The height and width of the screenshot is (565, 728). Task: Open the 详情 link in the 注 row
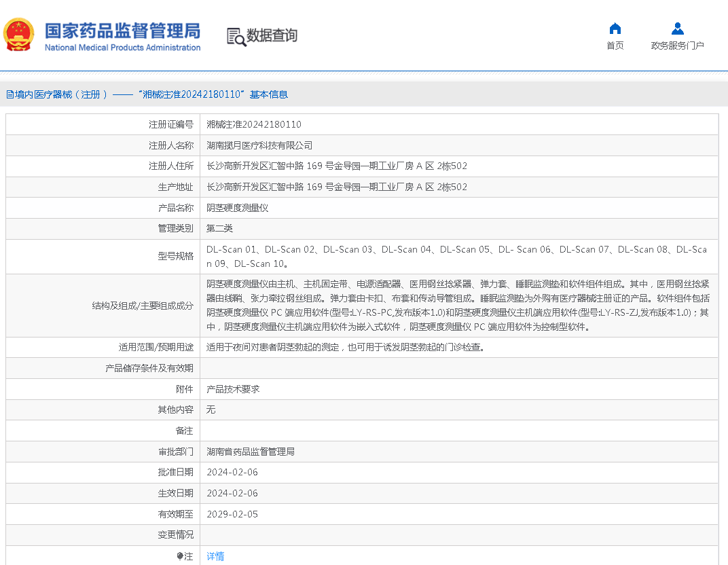pos(215,556)
